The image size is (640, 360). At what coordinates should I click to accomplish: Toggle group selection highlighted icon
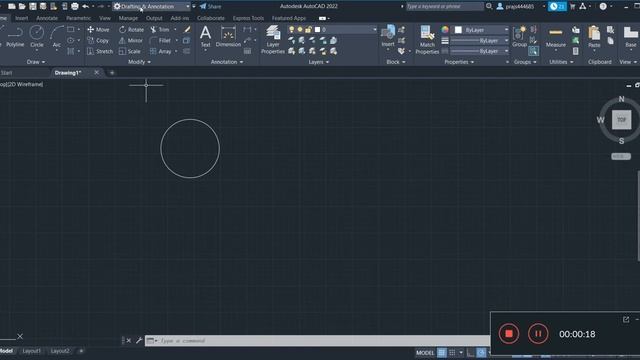[x=533, y=51]
